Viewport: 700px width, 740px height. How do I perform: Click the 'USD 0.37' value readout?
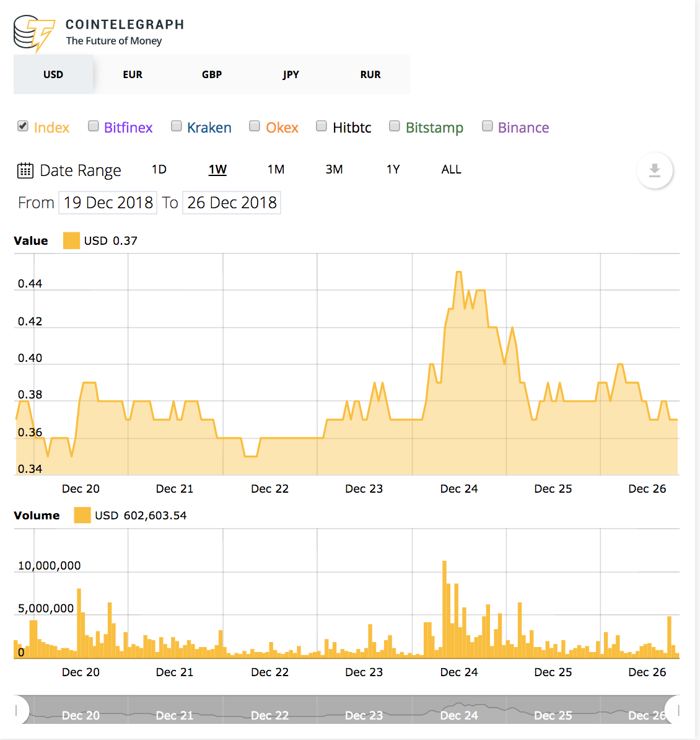tap(111, 240)
